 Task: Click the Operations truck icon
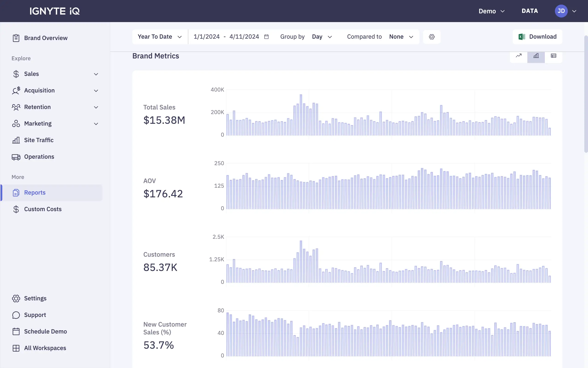tap(16, 157)
